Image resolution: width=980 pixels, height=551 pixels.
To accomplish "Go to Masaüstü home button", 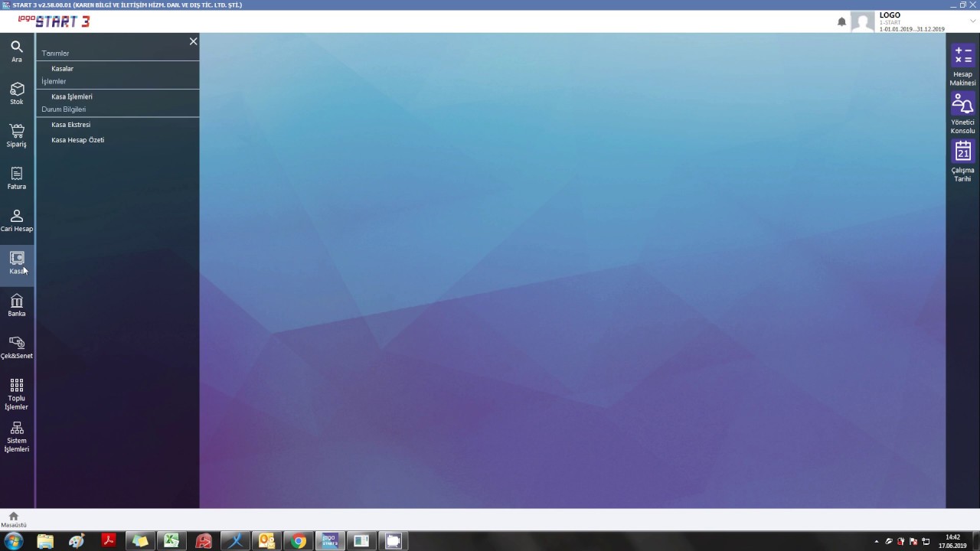I will click(x=13, y=520).
